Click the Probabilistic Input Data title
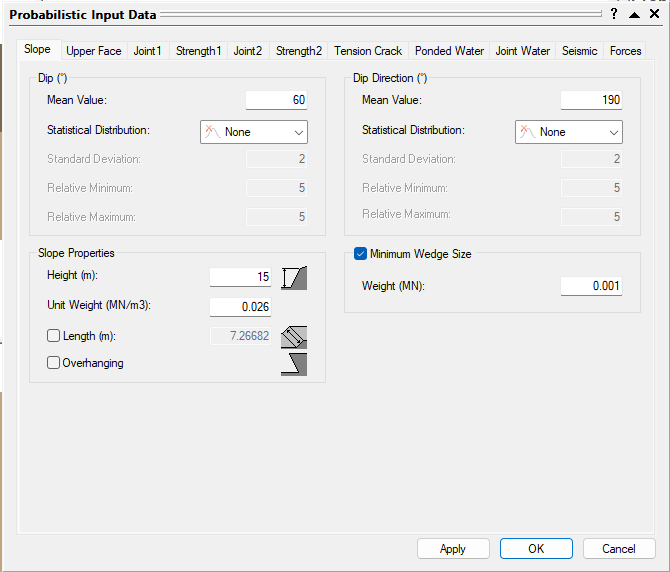This screenshot has width=670, height=572. 83,15
